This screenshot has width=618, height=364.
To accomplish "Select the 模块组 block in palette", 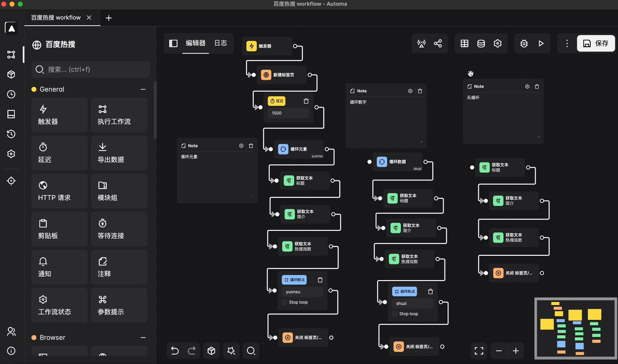I will pos(119,191).
